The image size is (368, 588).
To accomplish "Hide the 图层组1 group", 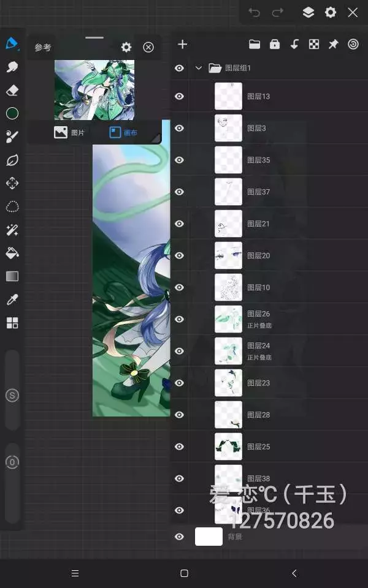I will pos(180,68).
